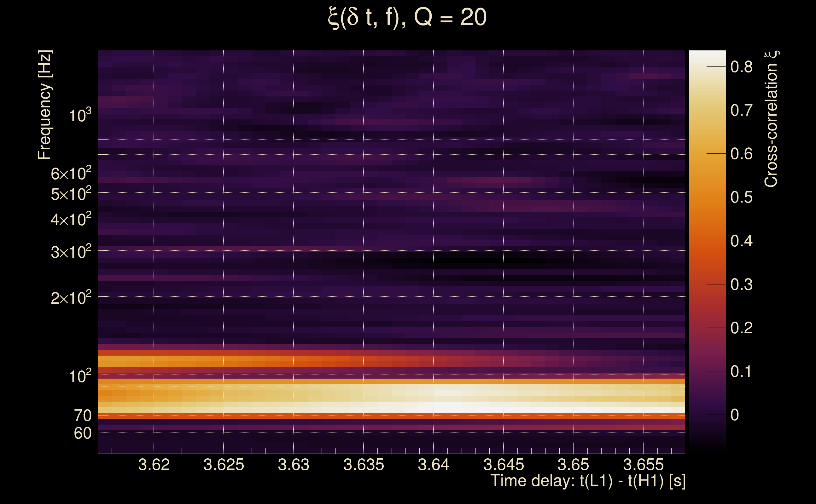Viewport: 816px width, 504px height.
Task: Click the 70 frequency tick label
Action: pos(82,416)
